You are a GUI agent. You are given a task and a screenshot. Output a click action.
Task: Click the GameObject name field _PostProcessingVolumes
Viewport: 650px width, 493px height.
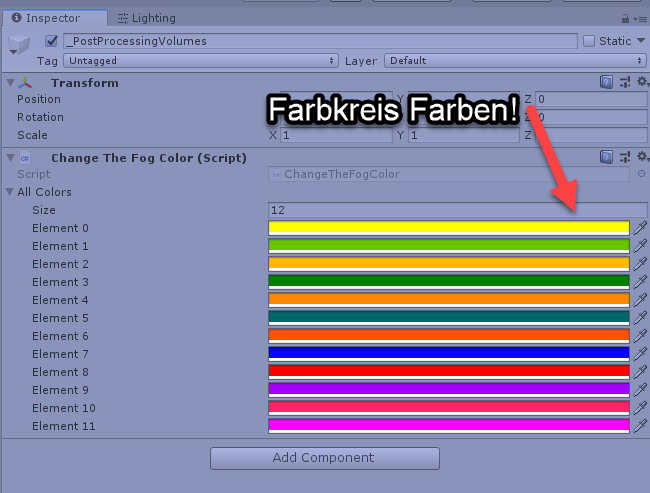click(x=320, y=41)
